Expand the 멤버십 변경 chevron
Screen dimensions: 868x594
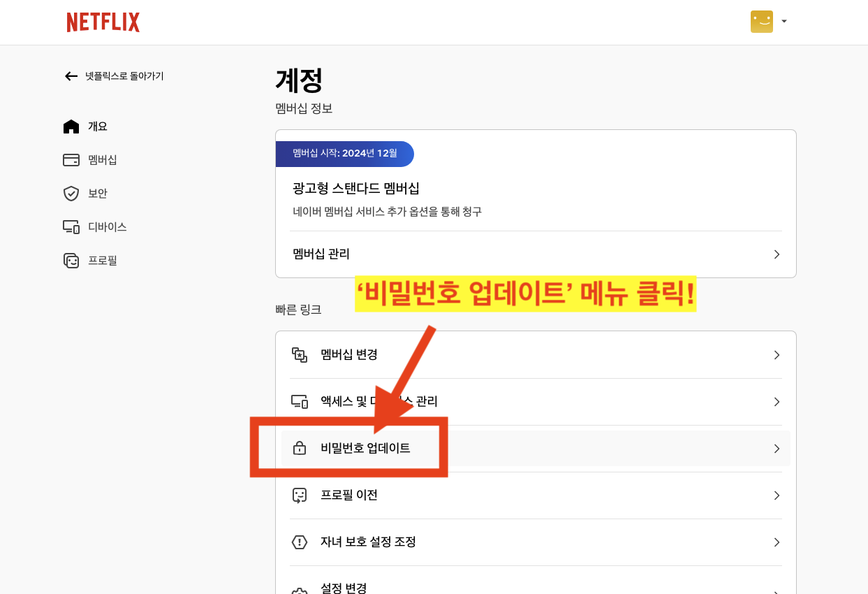(x=776, y=354)
